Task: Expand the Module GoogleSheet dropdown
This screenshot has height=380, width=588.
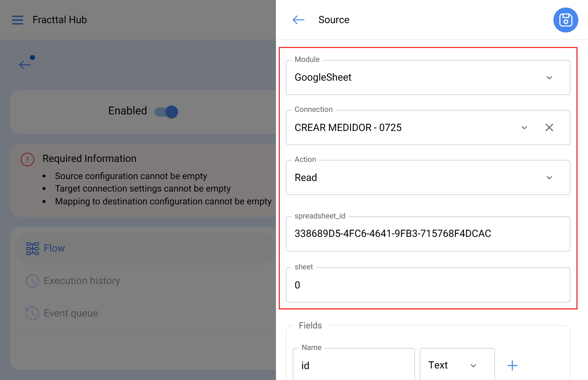Action: (549, 77)
